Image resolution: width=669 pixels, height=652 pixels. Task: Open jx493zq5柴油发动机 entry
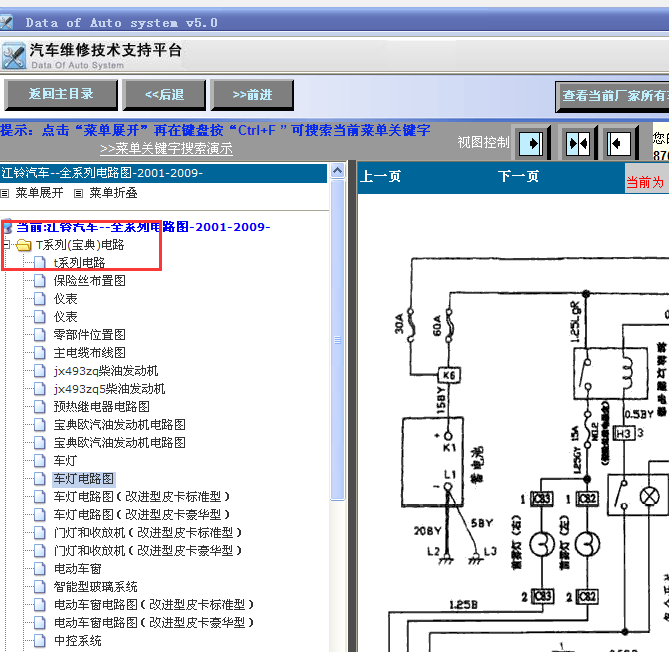109,389
